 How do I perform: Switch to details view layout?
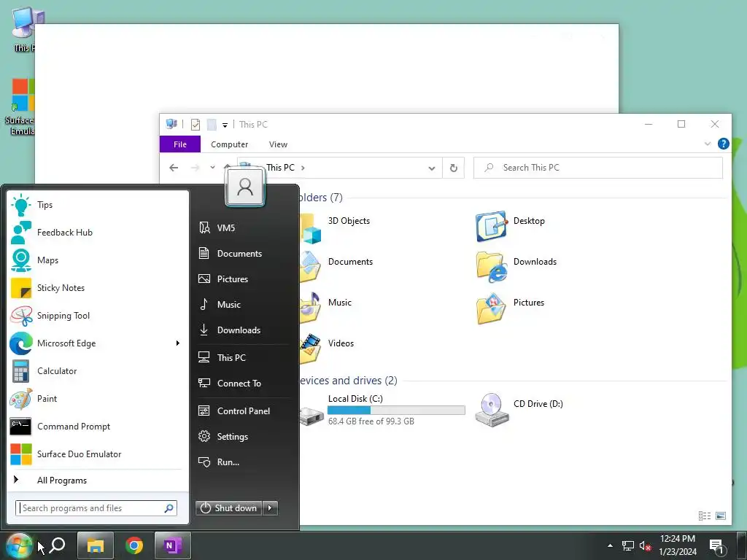click(x=705, y=516)
